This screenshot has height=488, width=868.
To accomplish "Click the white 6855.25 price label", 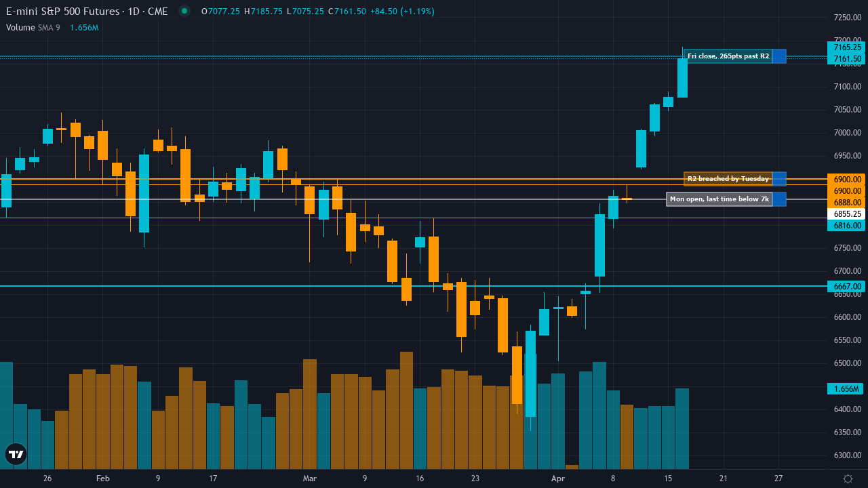I will (x=846, y=213).
